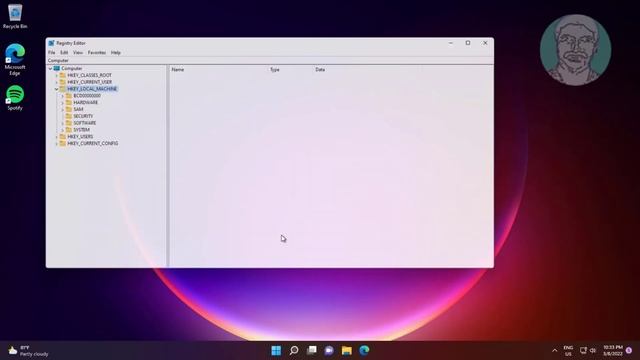The width and height of the screenshot is (640, 360).
Task: Expand the HKEY_CLASSES_ROOT arrow
Action: (x=57, y=76)
